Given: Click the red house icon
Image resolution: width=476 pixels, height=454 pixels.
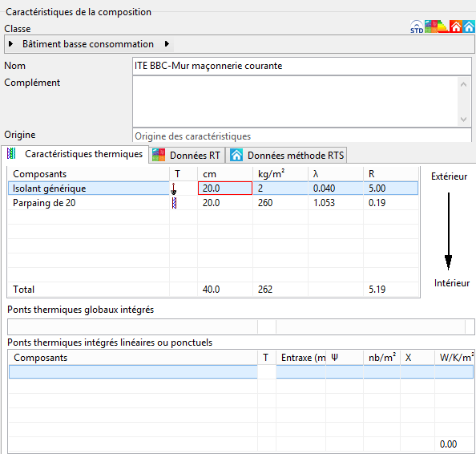Looking at the screenshot, I should [456, 26].
